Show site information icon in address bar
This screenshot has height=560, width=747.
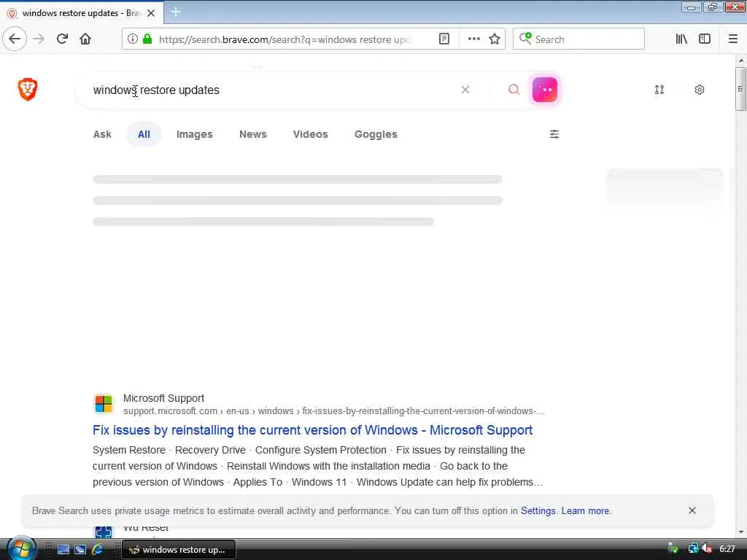click(x=133, y=39)
